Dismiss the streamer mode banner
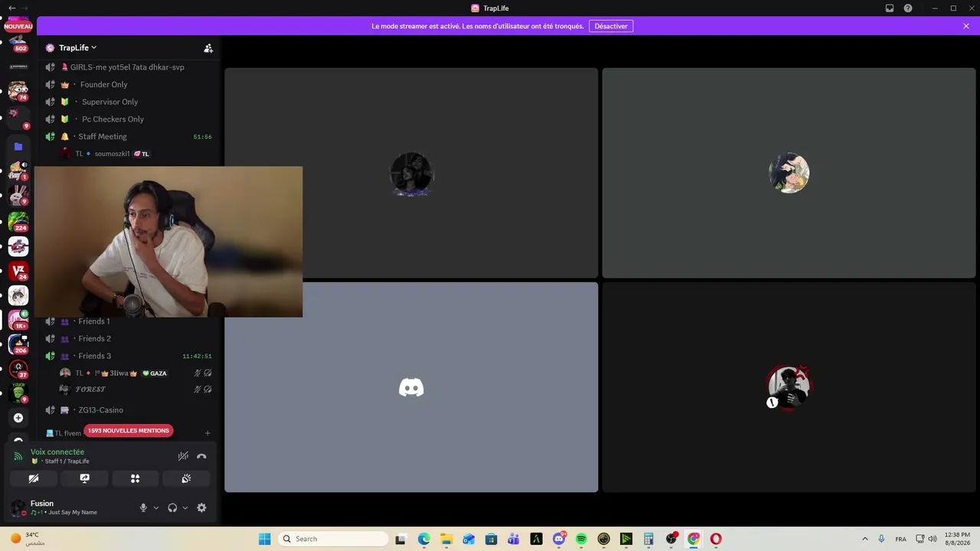Screen dimensions: 980x551 pos(966,26)
